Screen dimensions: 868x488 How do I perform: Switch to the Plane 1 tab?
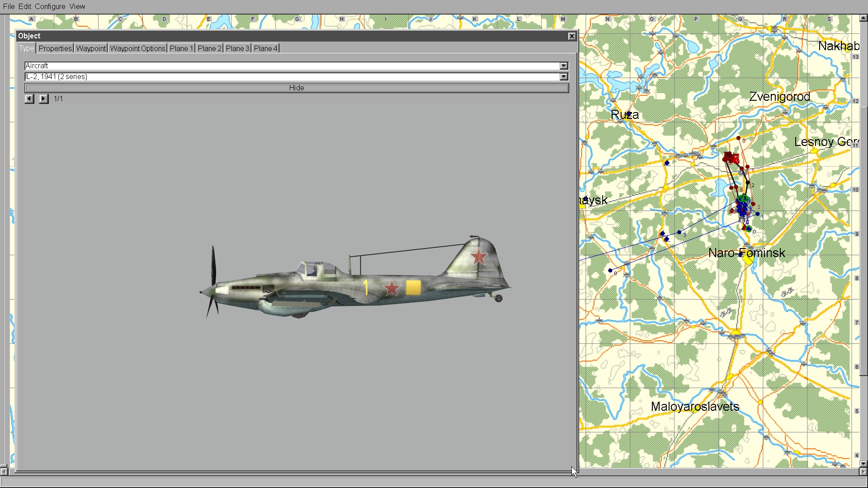point(181,48)
